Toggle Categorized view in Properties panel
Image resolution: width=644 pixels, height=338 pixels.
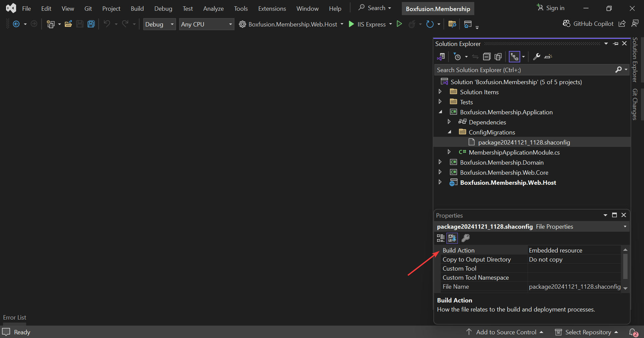(x=440, y=238)
